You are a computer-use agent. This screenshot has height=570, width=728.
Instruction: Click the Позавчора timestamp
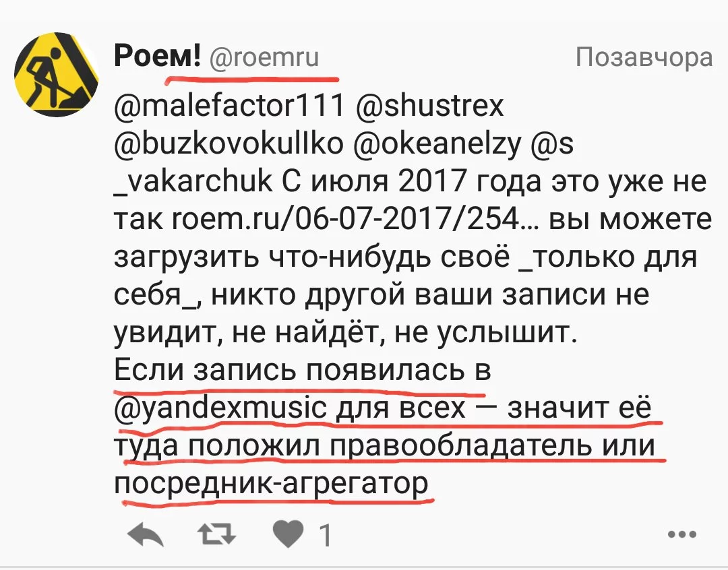click(644, 59)
